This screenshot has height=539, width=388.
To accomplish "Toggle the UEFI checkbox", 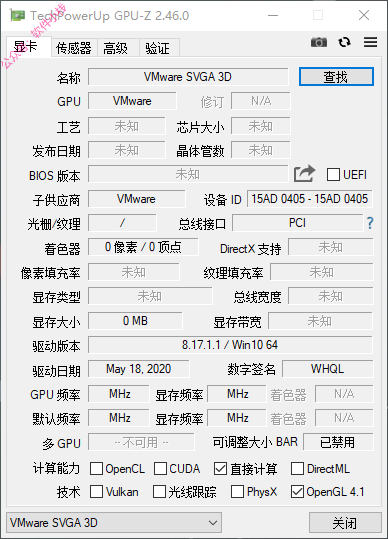I will (333, 175).
